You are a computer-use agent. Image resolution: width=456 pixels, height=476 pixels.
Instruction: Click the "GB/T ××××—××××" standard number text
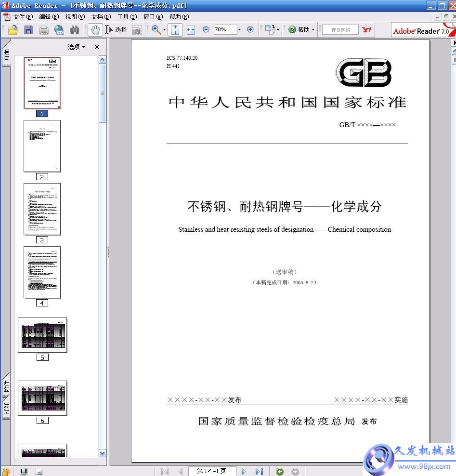click(367, 125)
